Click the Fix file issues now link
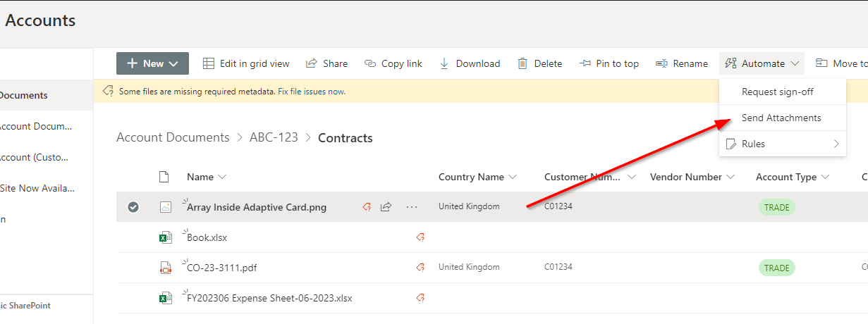 tap(312, 92)
